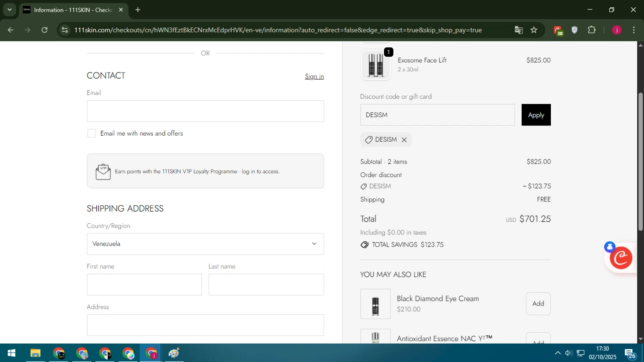
Task: Open the red extension with 30 badge
Action: (558, 30)
